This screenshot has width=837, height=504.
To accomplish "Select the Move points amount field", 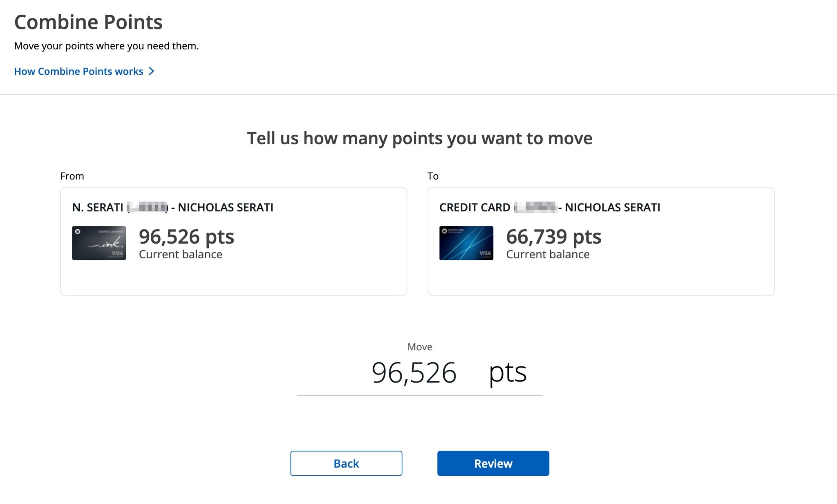I will click(x=414, y=372).
